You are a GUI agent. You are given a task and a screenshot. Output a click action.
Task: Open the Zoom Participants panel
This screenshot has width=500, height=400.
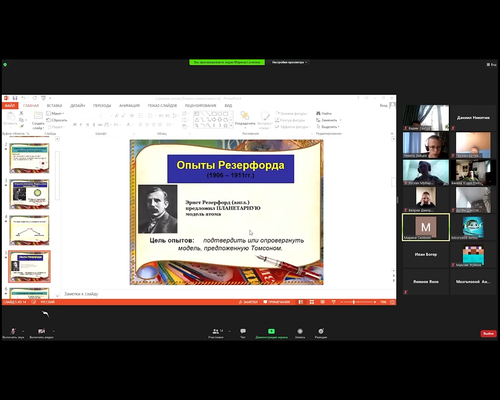pos(216,333)
